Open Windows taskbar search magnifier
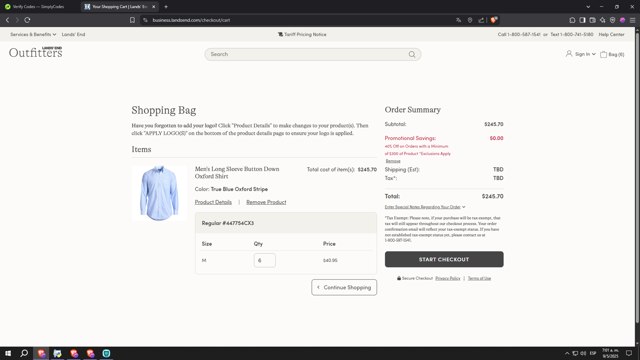The width and height of the screenshot is (640, 360). tap(24, 353)
